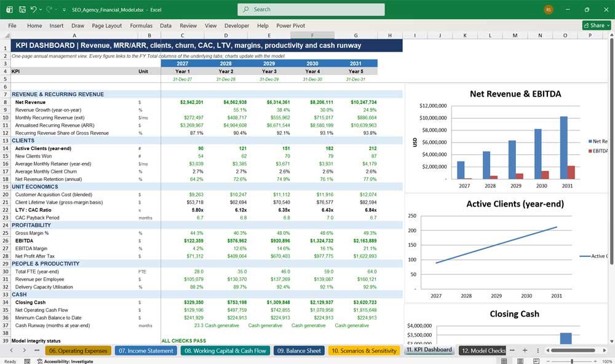Image resolution: width=615 pixels, height=364 pixels.
Task: Click the 100% zoom level
Action: (607, 362)
